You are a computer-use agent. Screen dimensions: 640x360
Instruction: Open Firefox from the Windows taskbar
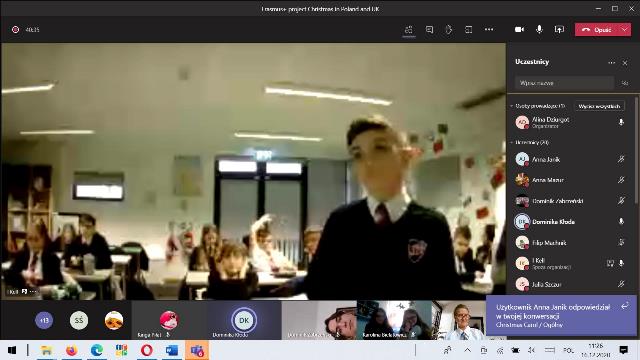tap(71, 350)
